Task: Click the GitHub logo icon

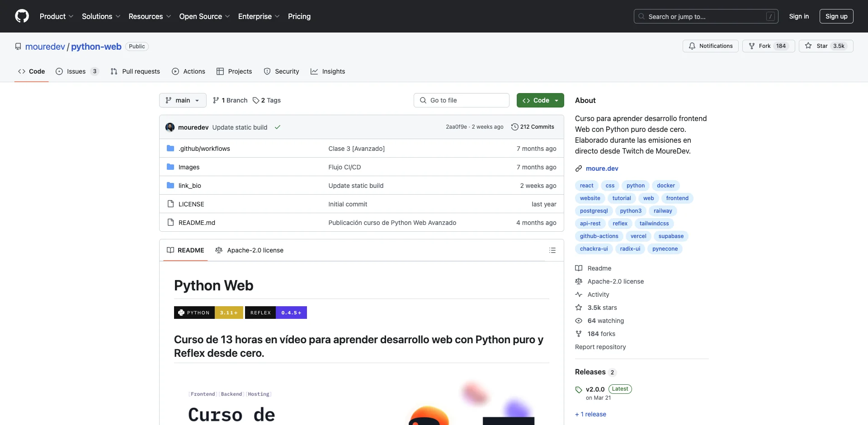Action: point(22,16)
